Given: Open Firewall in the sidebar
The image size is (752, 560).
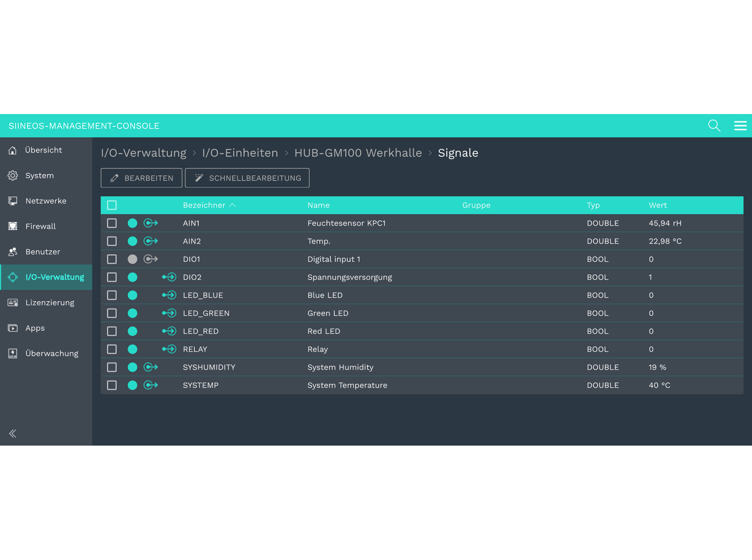Looking at the screenshot, I should click(x=46, y=226).
